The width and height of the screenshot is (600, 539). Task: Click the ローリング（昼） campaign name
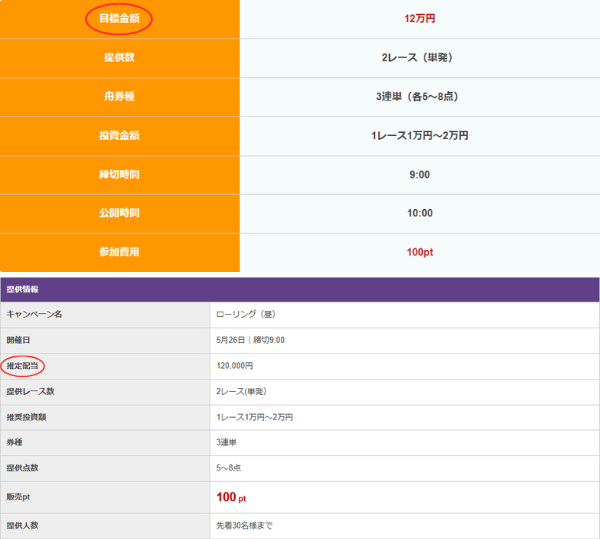[246, 314]
